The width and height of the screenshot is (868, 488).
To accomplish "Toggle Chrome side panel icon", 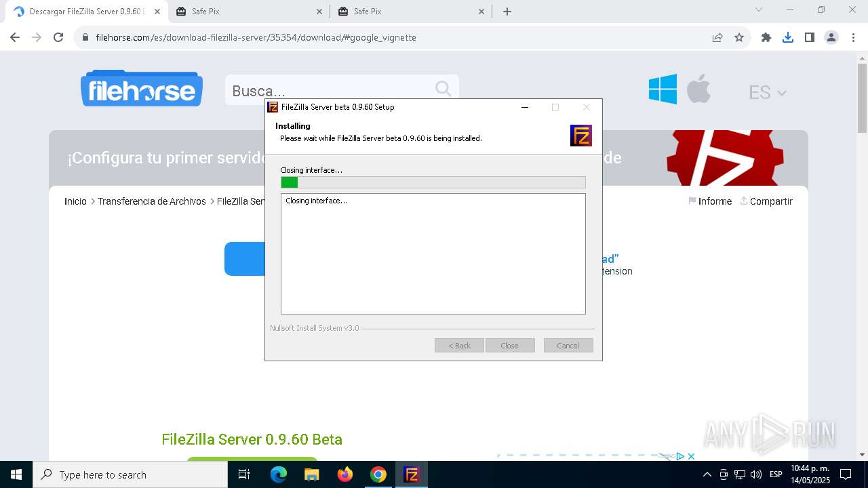I will tap(810, 37).
